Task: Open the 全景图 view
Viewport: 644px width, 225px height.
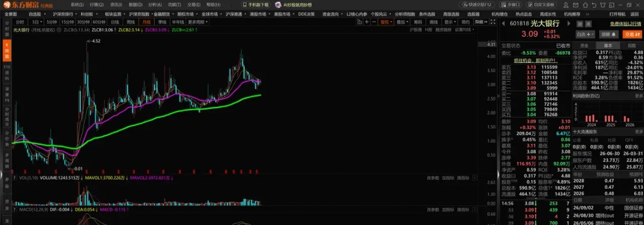Action: coord(11,14)
